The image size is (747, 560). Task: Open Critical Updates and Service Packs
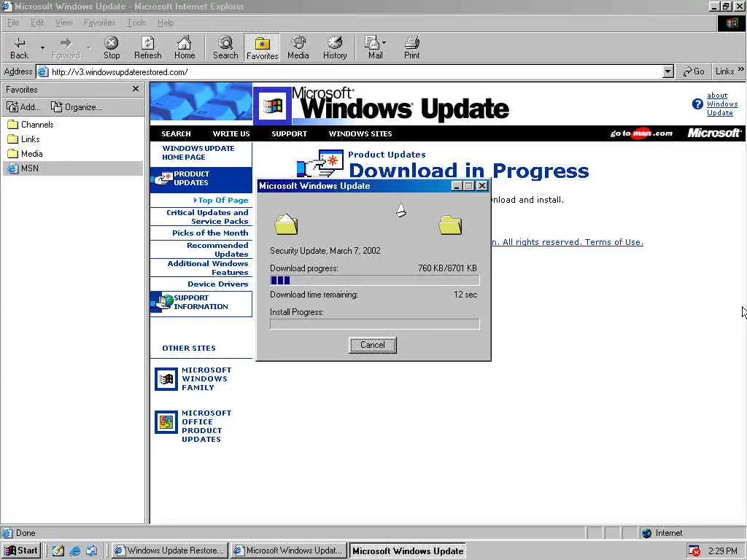tap(207, 217)
